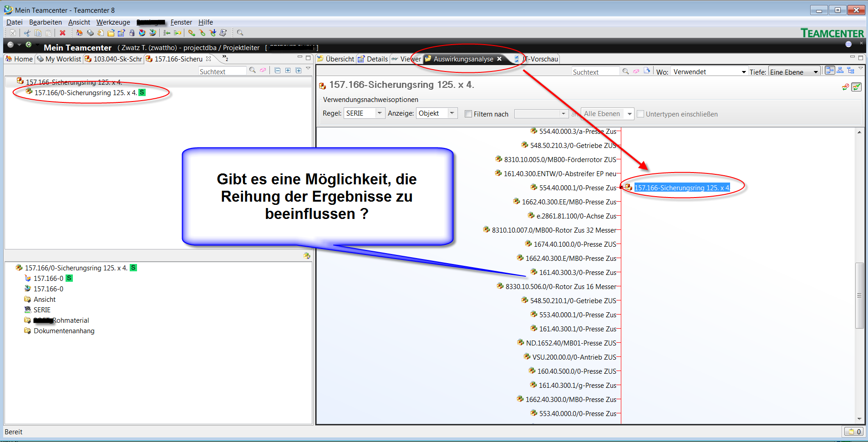This screenshot has height=442, width=868.
Task: Clear right panel search with eraser icon
Action: pos(636,71)
